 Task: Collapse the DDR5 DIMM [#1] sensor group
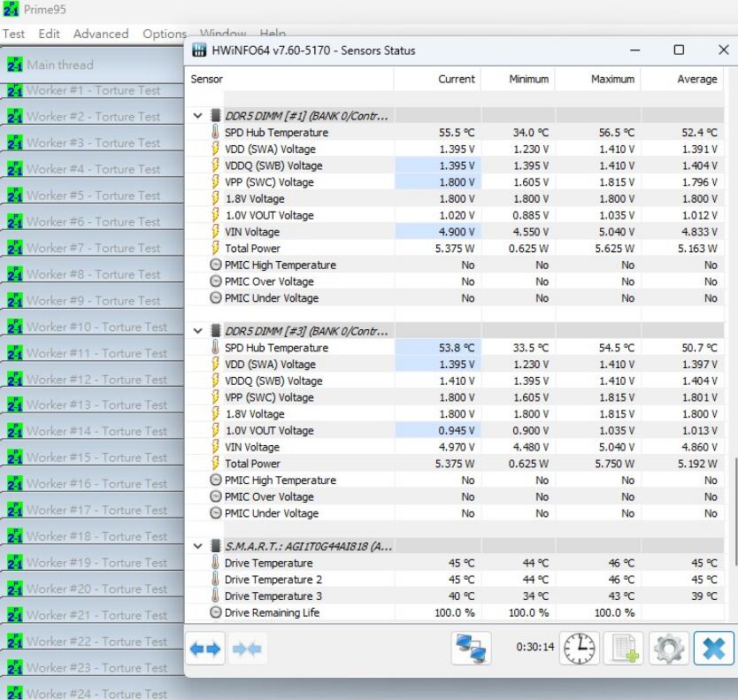pos(198,115)
